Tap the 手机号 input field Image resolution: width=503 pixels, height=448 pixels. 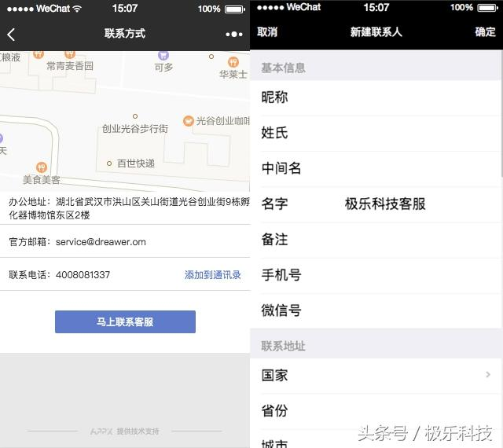click(x=376, y=275)
